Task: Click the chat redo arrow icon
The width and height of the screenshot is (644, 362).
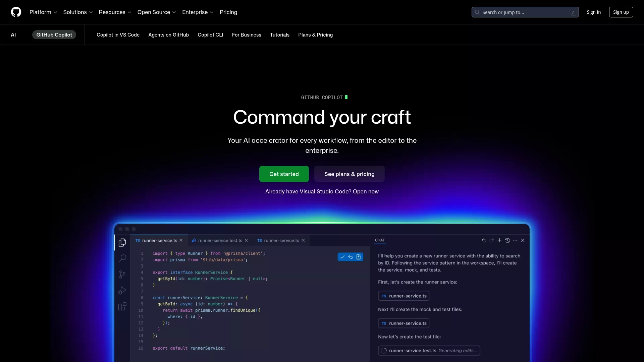Action: pos(492,240)
